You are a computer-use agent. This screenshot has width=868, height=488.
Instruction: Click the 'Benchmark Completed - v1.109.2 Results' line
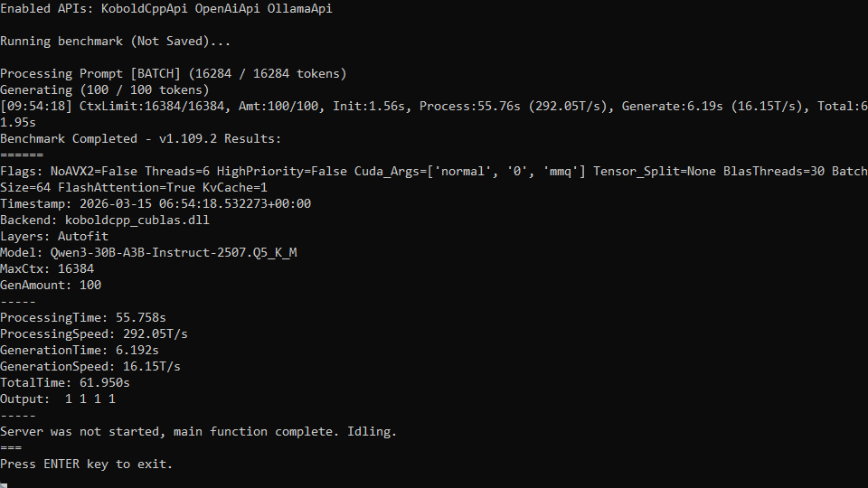coord(141,139)
